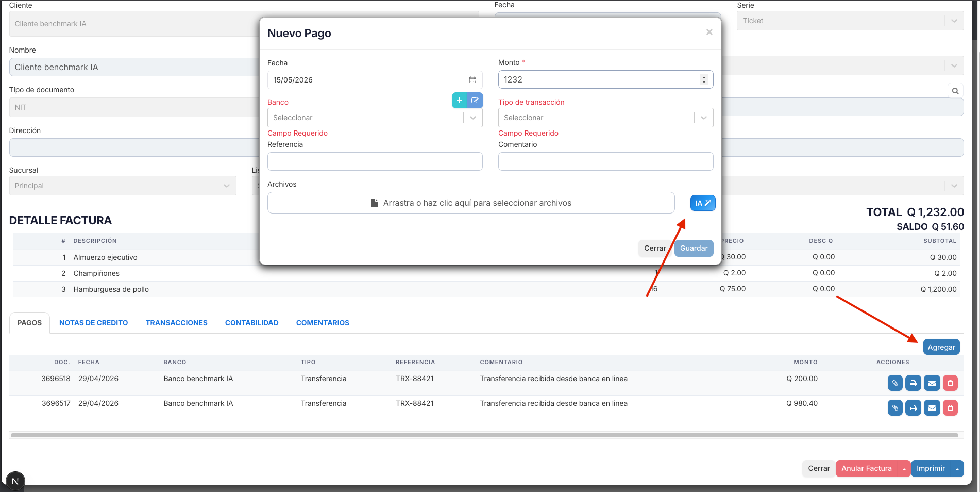This screenshot has width=980, height=492.
Task: Open the Imprimir options arrow
Action: click(957, 469)
